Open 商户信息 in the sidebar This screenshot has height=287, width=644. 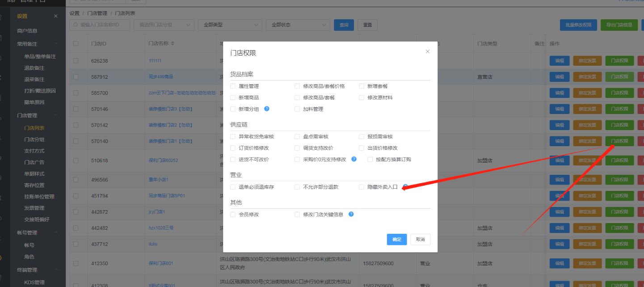tap(27, 31)
